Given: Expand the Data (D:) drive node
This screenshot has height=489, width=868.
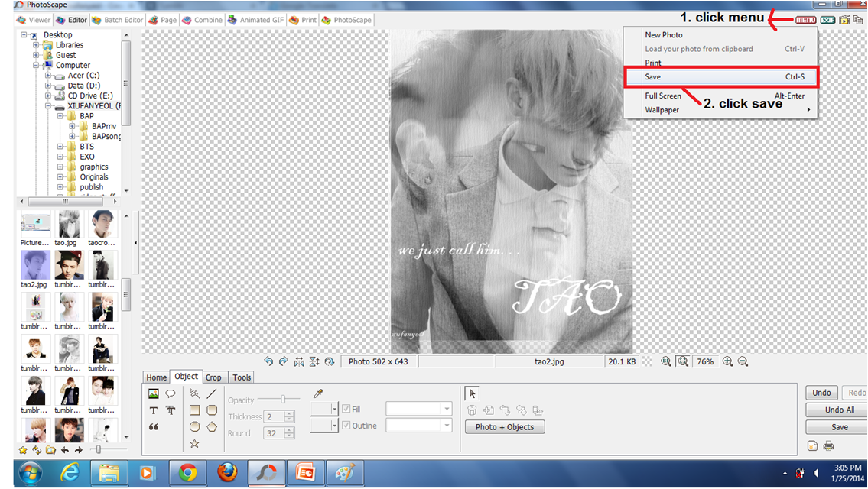Looking at the screenshot, I should (48, 85).
